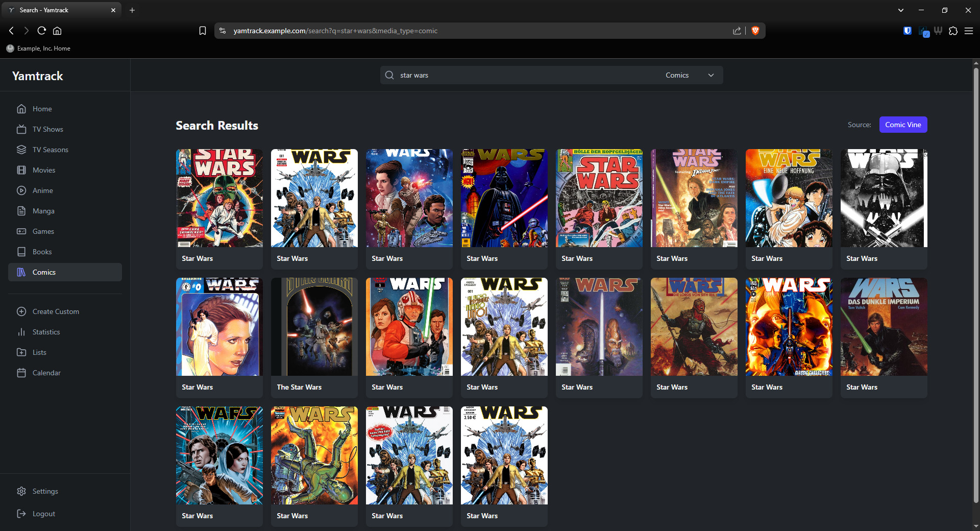Click the page vertical scrollbar
This screenshot has width=980, height=531.
click(x=975, y=286)
